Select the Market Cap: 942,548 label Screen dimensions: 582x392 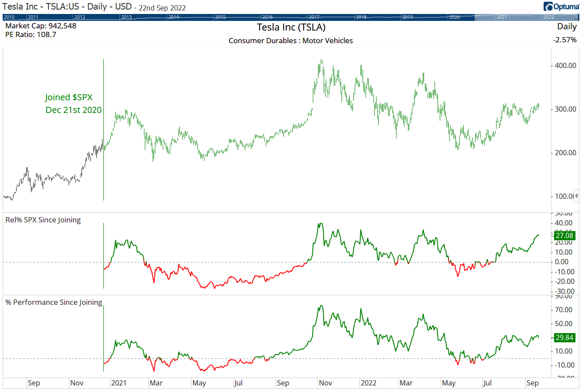(x=41, y=26)
